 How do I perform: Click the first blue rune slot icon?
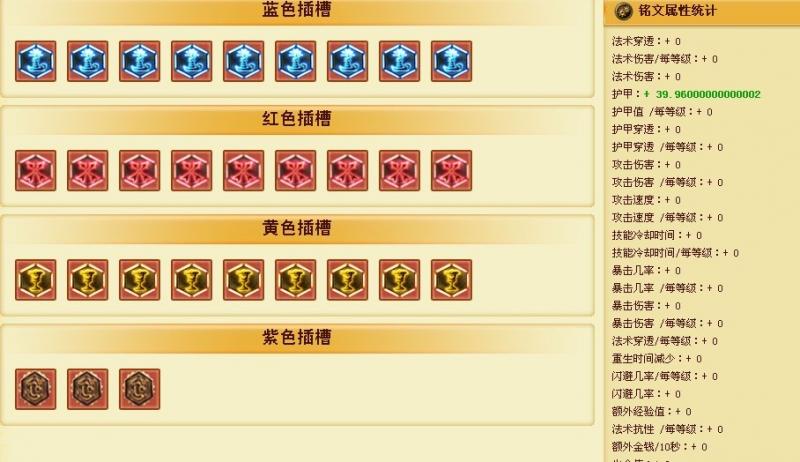coord(36,61)
